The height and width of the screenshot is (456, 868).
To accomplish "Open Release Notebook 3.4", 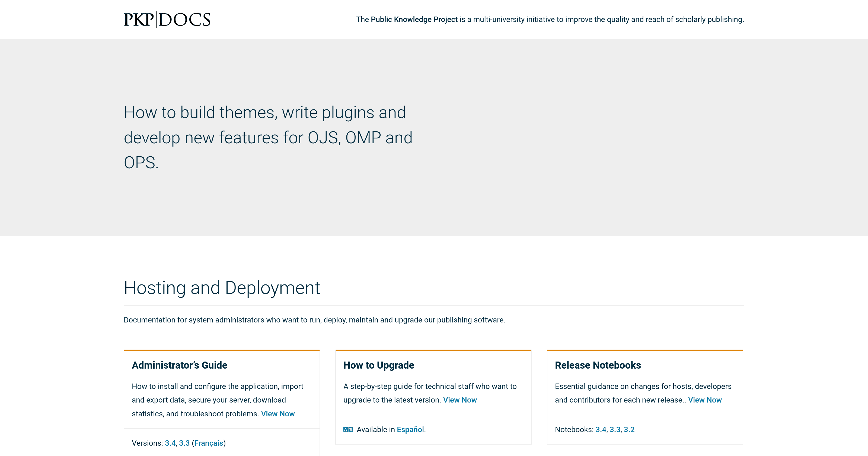I will (x=601, y=429).
